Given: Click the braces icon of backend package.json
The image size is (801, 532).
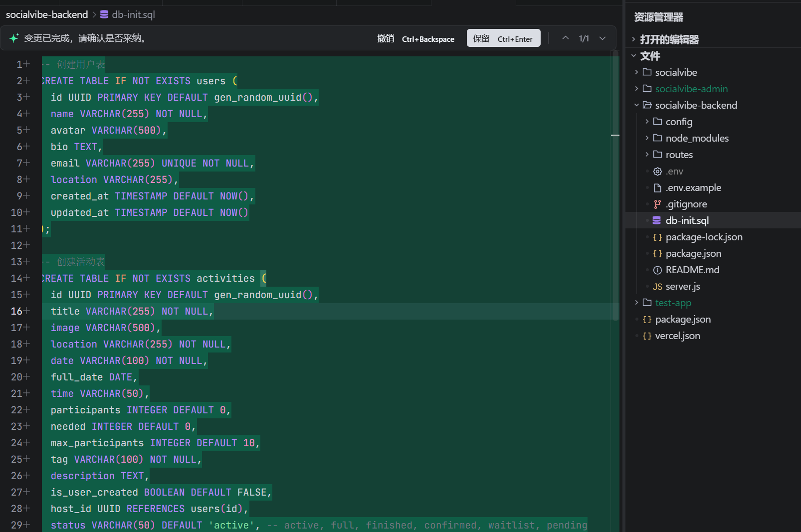Looking at the screenshot, I should pos(658,254).
